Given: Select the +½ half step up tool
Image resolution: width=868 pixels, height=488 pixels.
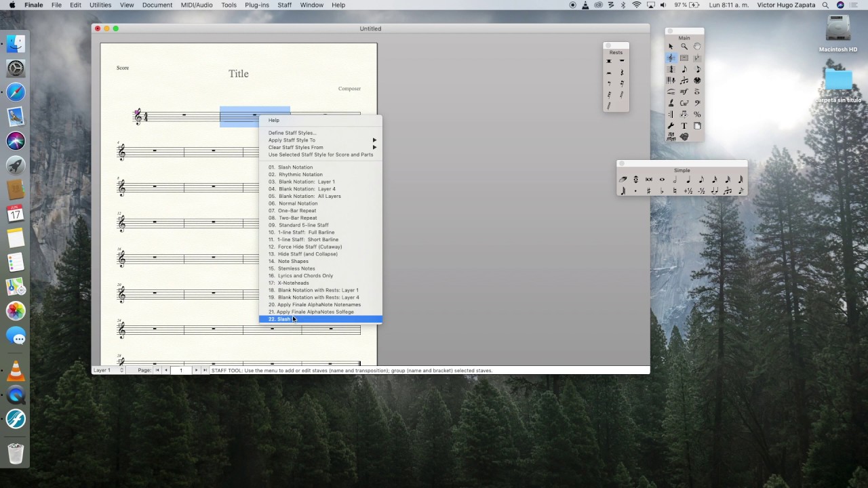Looking at the screenshot, I should click(688, 191).
